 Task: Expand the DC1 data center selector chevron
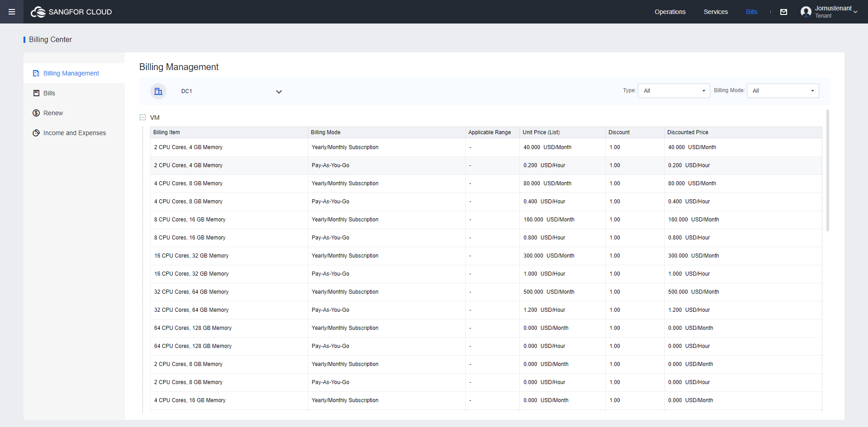(x=279, y=92)
